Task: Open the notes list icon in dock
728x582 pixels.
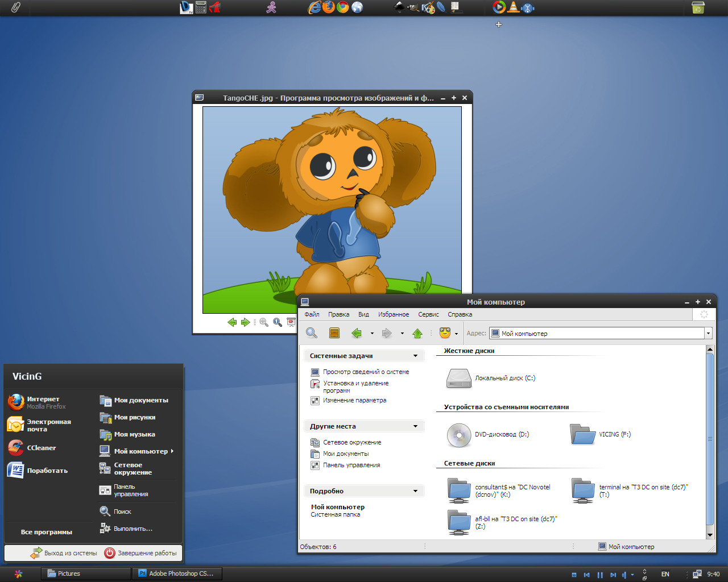Action: tap(456, 7)
